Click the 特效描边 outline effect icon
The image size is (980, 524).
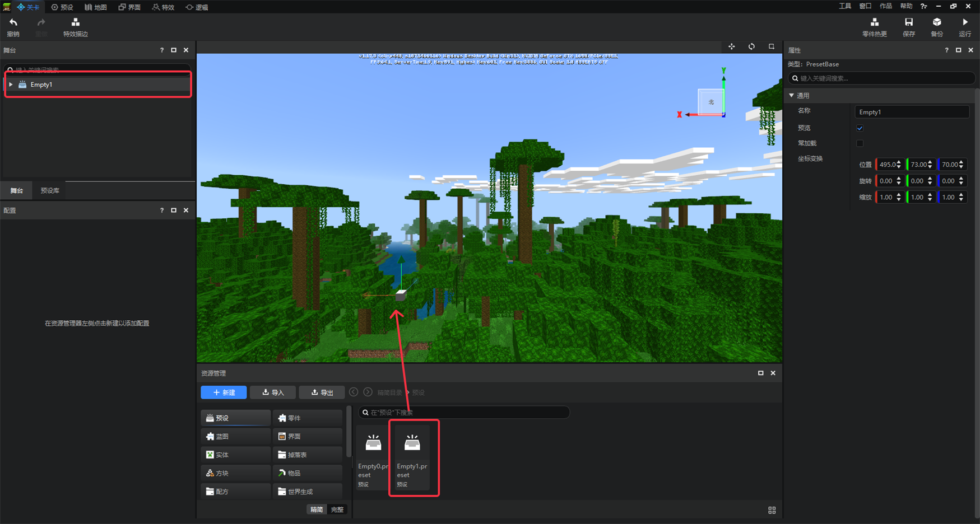click(x=75, y=22)
